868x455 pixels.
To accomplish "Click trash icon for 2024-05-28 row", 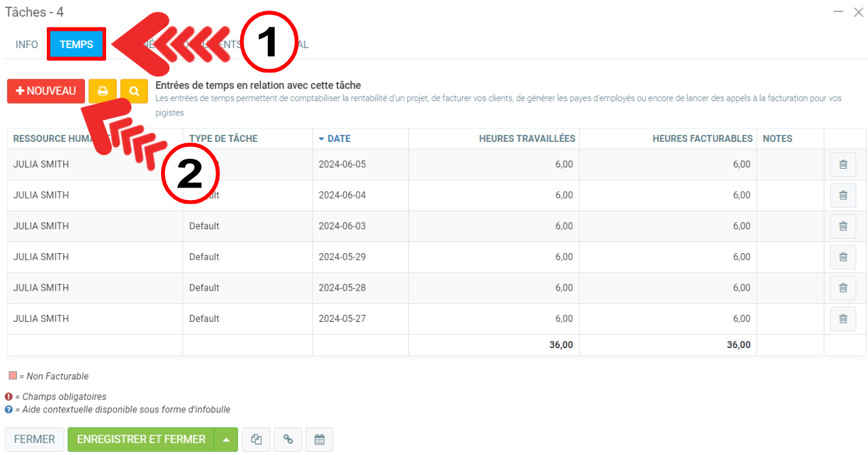I will point(842,287).
